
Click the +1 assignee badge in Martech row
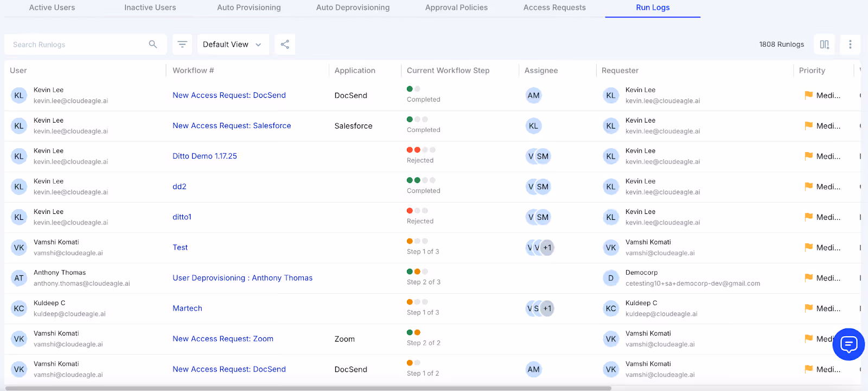click(547, 308)
